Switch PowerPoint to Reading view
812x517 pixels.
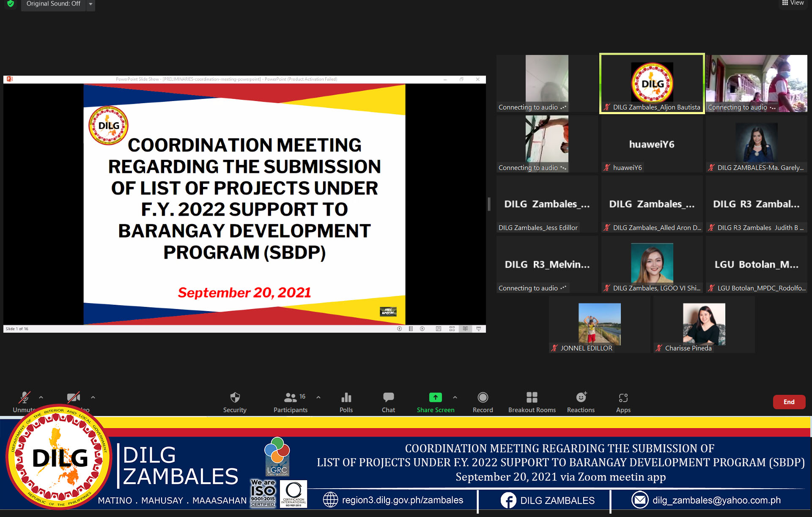[x=465, y=328]
